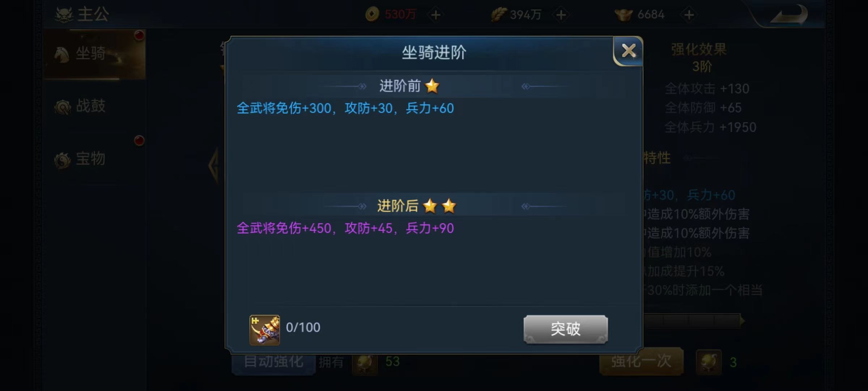
Task: Close the 坐骑进阶 dialog
Action: click(629, 51)
